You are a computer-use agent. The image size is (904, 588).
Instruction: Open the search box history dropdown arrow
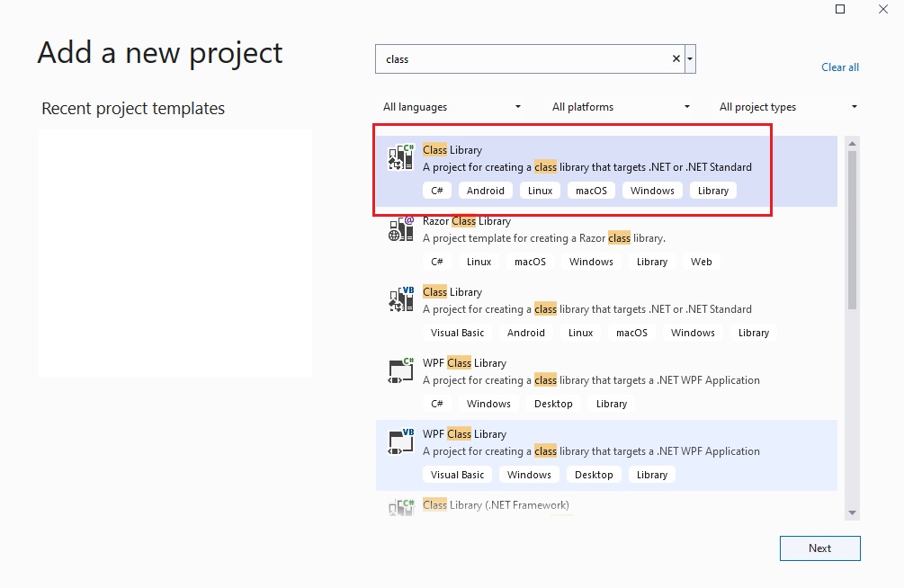[690, 58]
